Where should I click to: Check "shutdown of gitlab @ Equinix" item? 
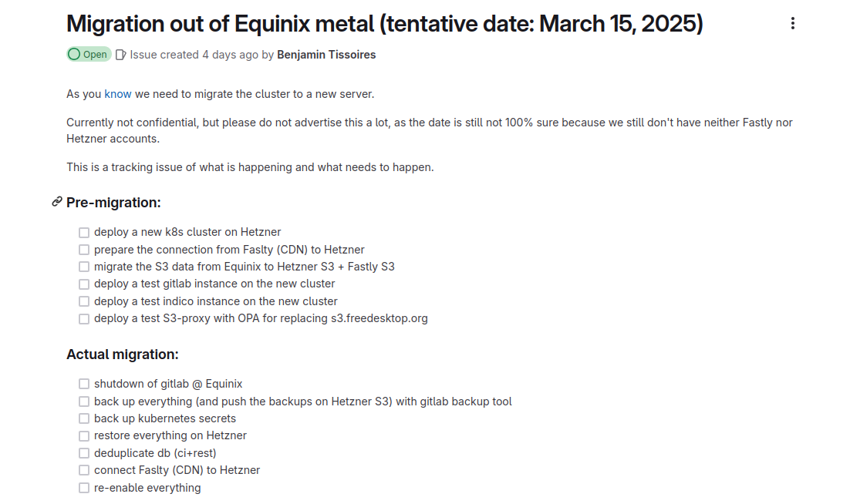[x=84, y=384]
